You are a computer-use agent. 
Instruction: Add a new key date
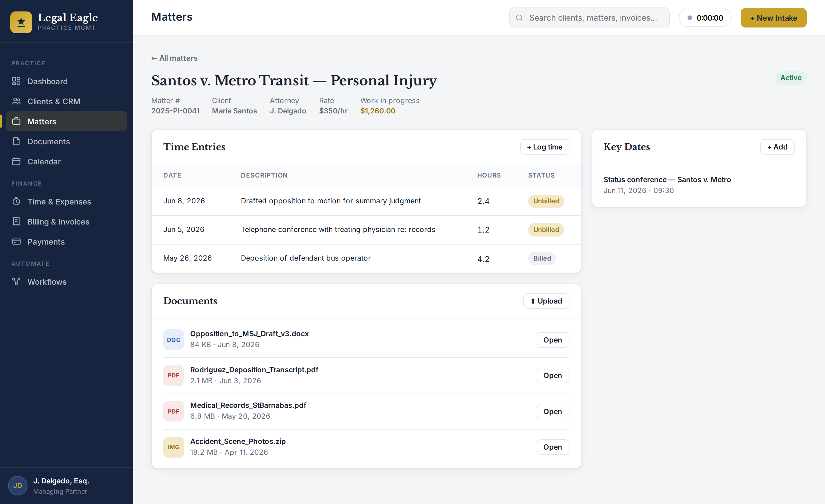click(x=777, y=147)
